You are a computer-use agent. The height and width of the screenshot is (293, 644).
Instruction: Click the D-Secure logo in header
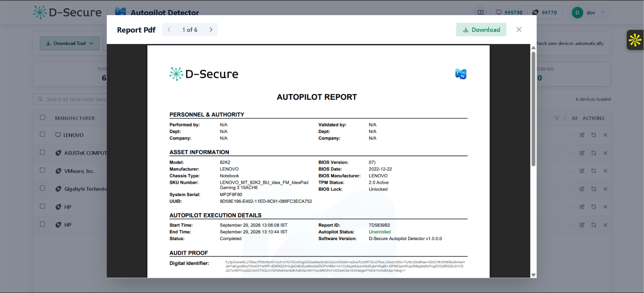tap(67, 12)
